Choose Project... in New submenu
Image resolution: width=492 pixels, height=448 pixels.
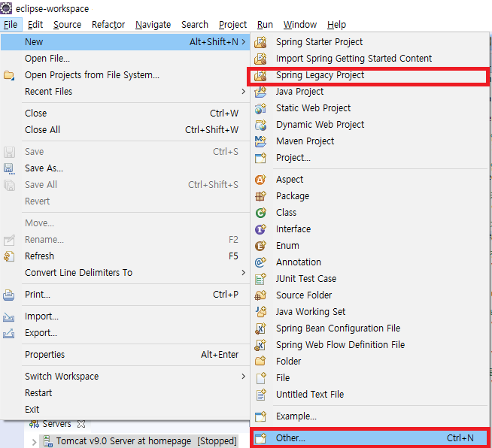coord(370,158)
